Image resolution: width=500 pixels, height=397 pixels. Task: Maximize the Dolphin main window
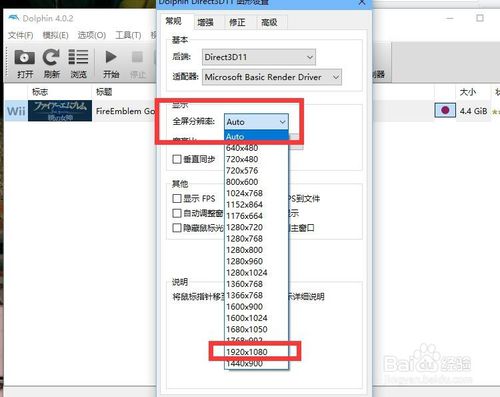(480, 18)
